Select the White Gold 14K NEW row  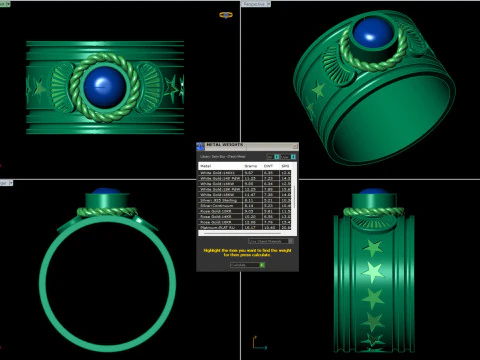coord(245,178)
